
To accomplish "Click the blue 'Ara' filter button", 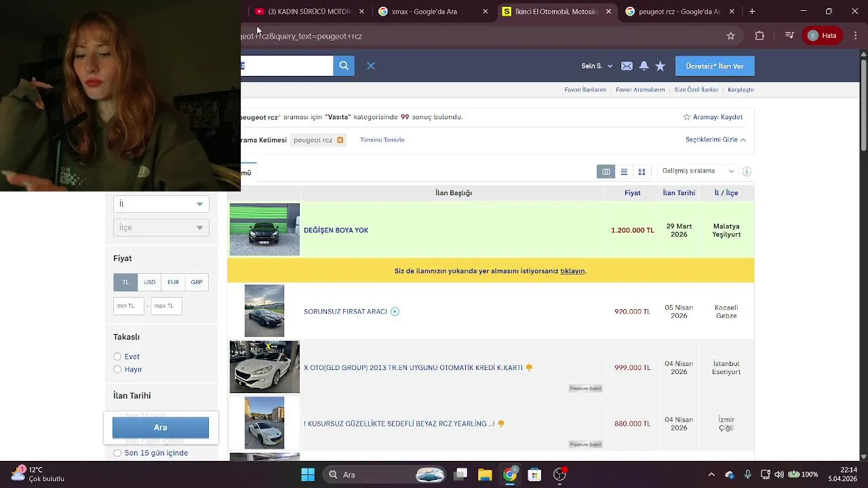I will pos(161,428).
